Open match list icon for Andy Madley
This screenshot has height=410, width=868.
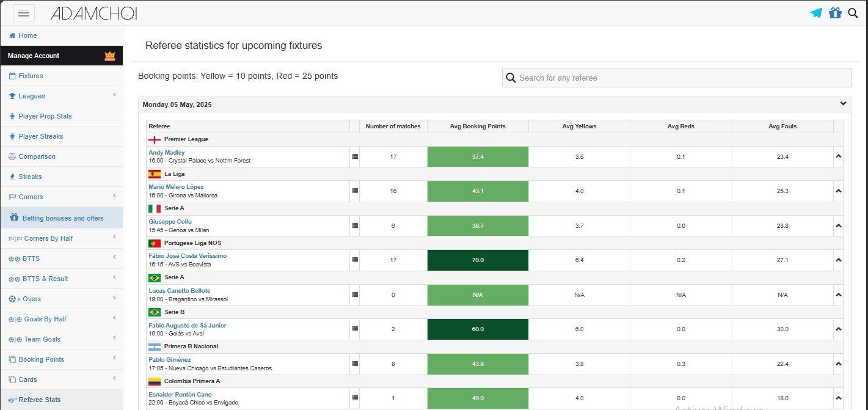tap(355, 156)
